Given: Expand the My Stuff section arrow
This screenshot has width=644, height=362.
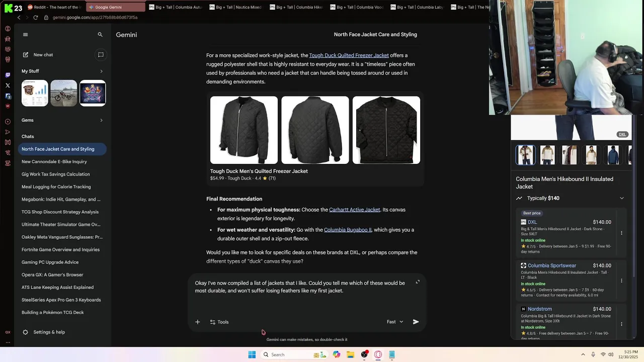Looking at the screenshot, I should click(101, 71).
